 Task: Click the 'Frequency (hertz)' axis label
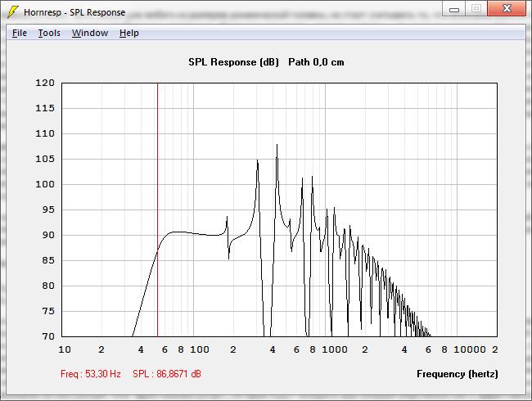click(x=458, y=374)
